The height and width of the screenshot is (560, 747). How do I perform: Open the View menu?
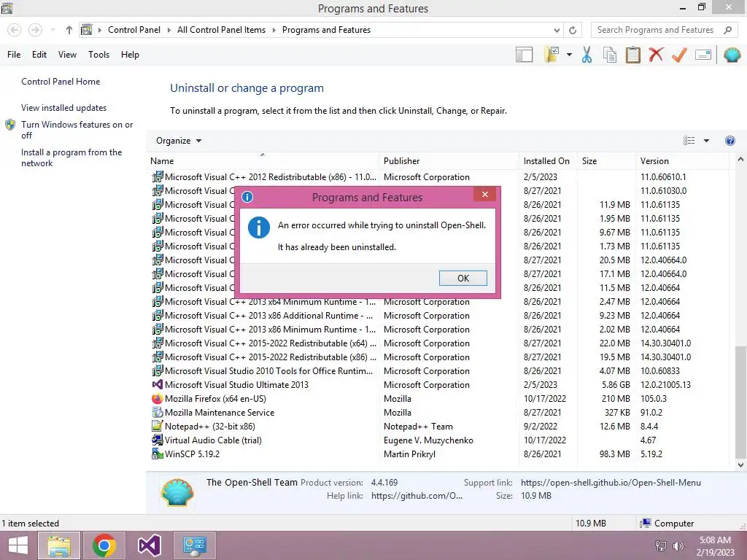(67, 55)
